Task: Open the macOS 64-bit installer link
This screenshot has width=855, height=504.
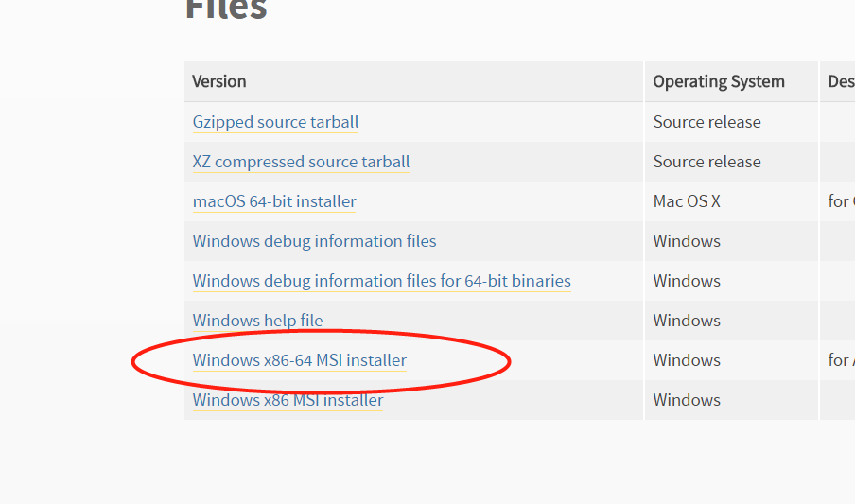Action: pos(274,201)
